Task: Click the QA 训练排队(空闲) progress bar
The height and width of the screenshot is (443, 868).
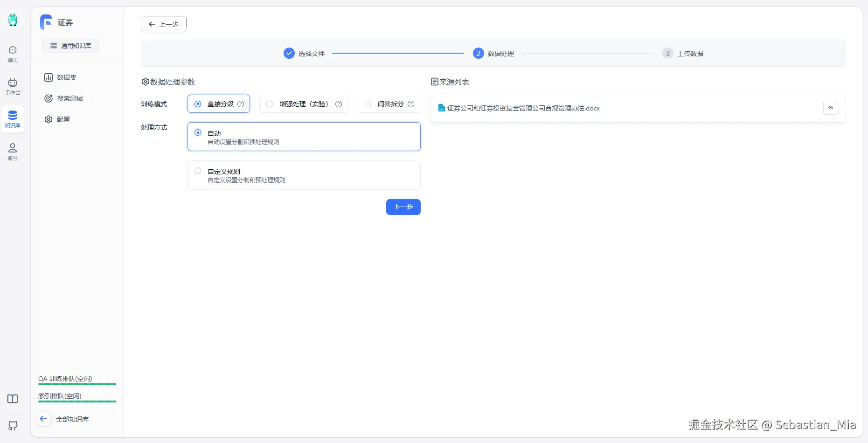Action: tap(77, 384)
